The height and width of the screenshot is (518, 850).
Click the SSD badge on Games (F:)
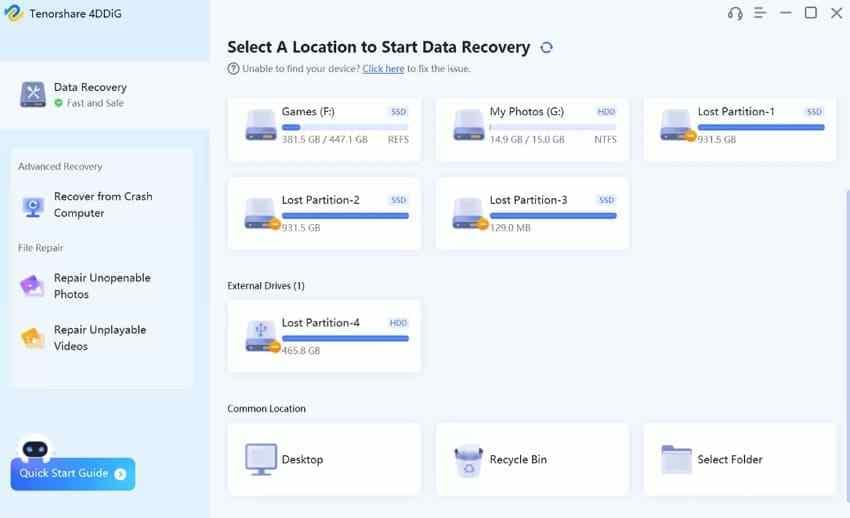tap(398, 112)
